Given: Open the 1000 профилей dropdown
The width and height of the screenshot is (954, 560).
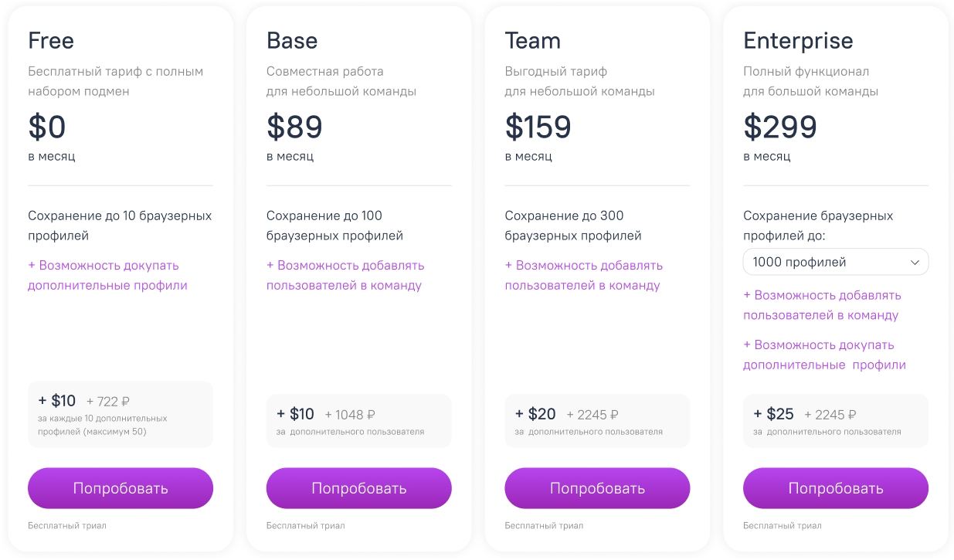Looking at the screenshot, I should pyautogui.click(x=836, y=262).
